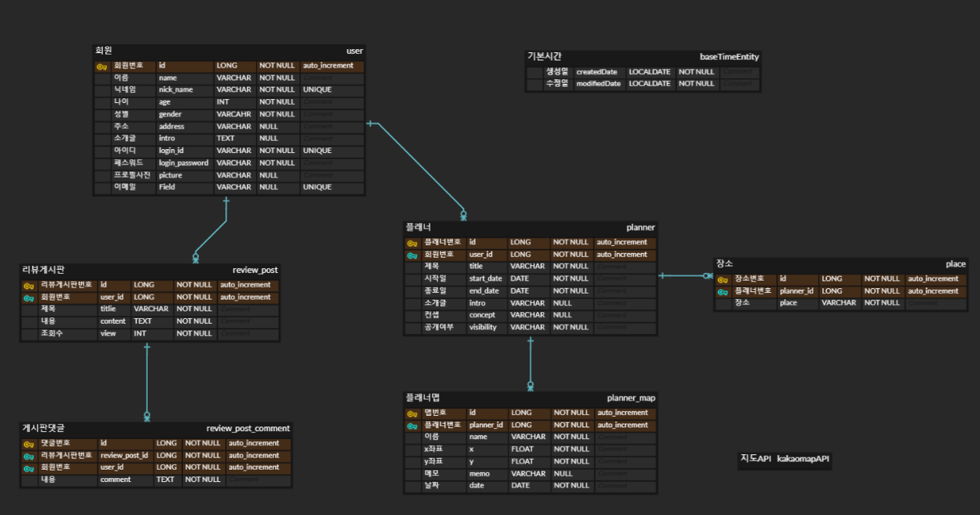
Task: Click the login_id field in user table
Action: click(172, 151)
